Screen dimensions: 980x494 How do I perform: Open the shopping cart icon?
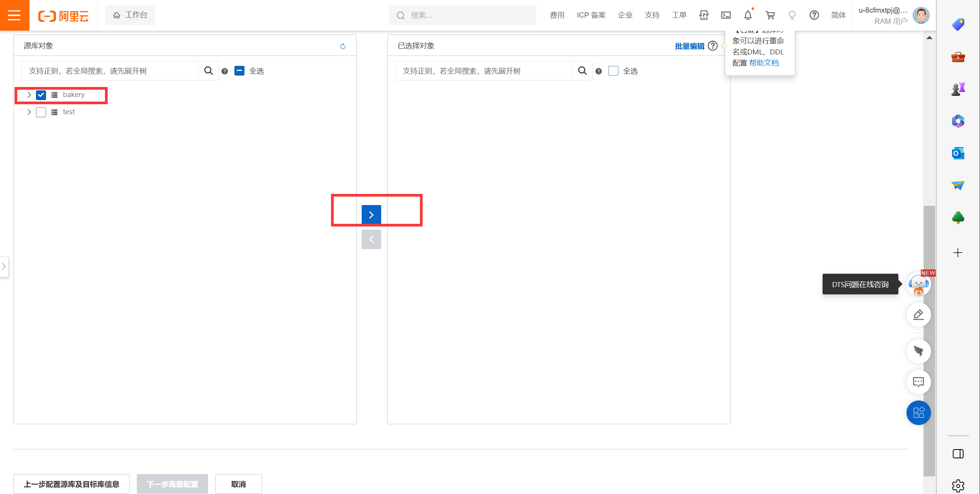(x=770, y=15)
